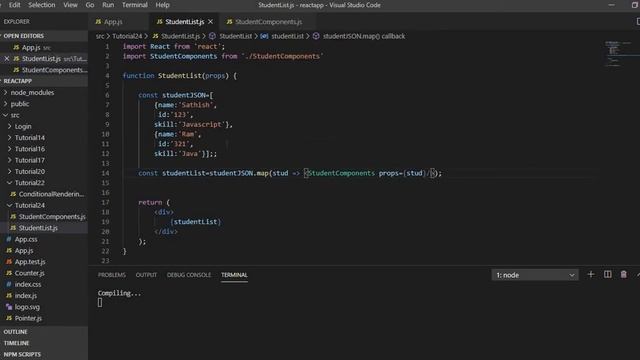
Task: Collapse the REACTAPP section header
Action: coord(18,81)
